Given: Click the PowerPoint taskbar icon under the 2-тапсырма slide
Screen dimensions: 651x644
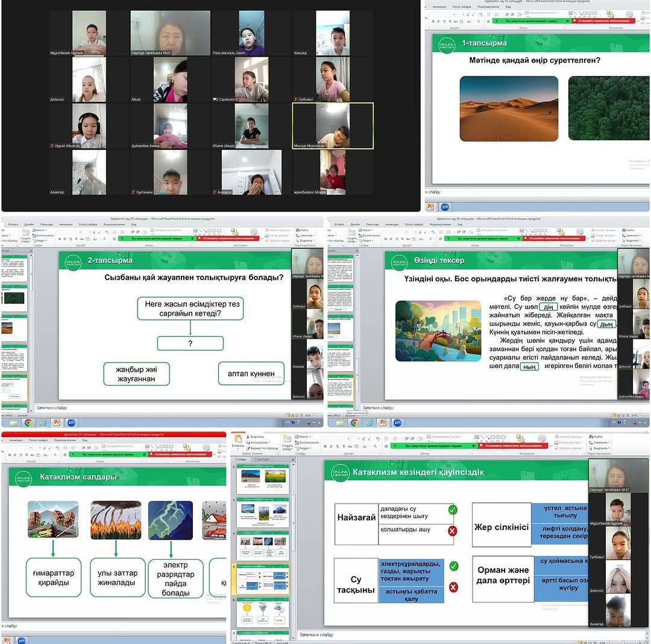Looking at the screenshot, I should point(57,423).
